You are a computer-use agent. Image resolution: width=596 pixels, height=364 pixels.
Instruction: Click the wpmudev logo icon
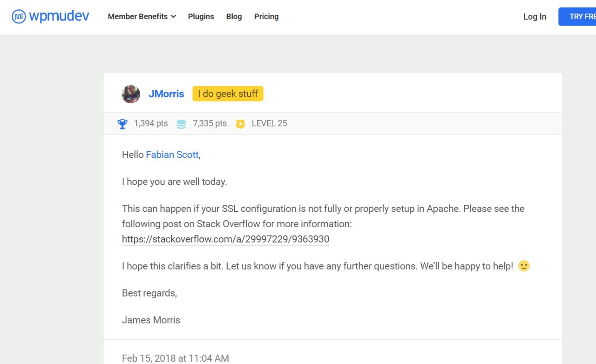point(19,17)
